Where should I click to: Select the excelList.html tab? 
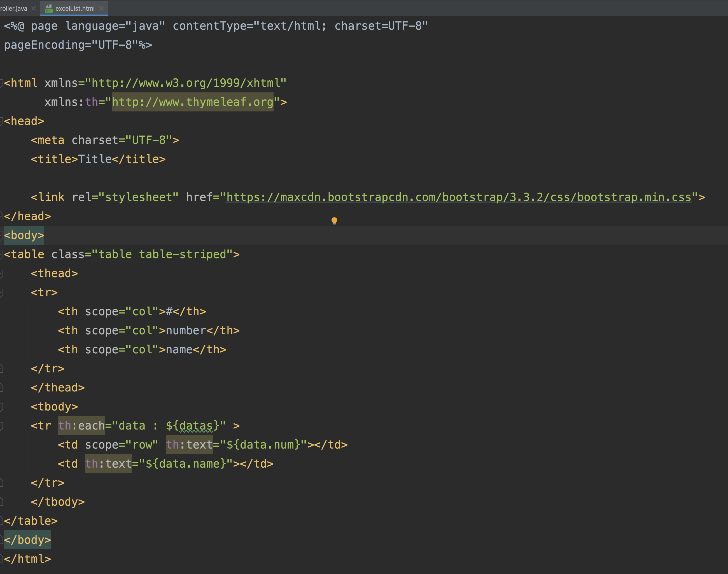click(74, 8)
